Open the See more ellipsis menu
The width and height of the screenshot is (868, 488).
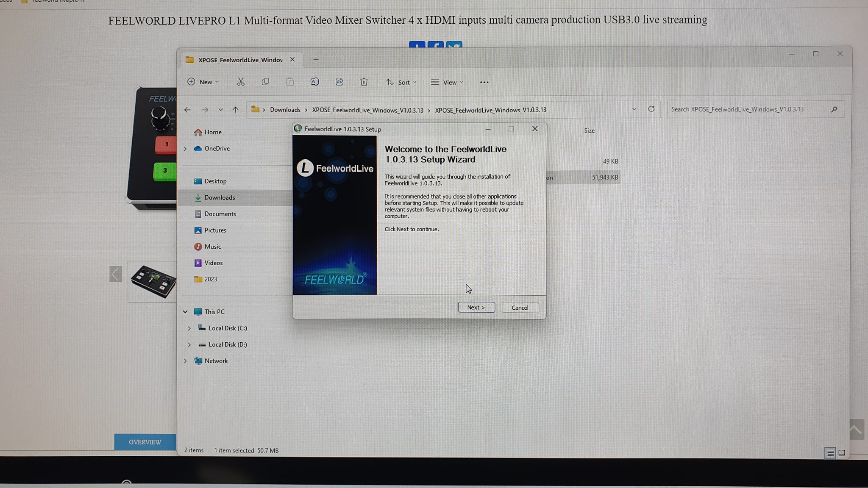[484, 82]
